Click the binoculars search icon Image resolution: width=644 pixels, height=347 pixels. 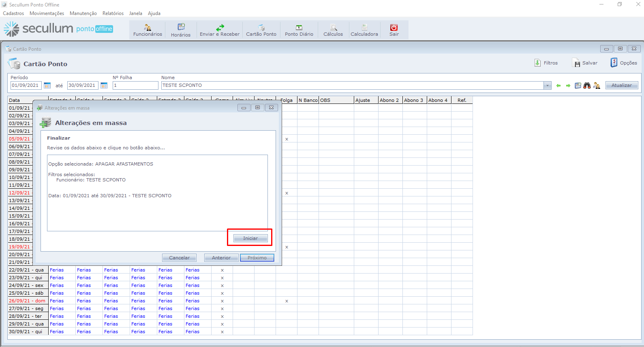coord(587,86)
